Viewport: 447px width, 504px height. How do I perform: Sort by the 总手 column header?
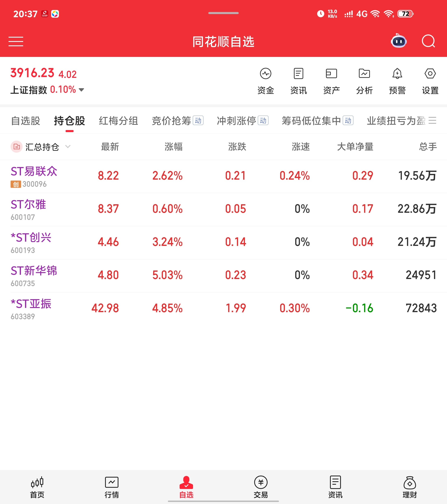tap(428, 147)
